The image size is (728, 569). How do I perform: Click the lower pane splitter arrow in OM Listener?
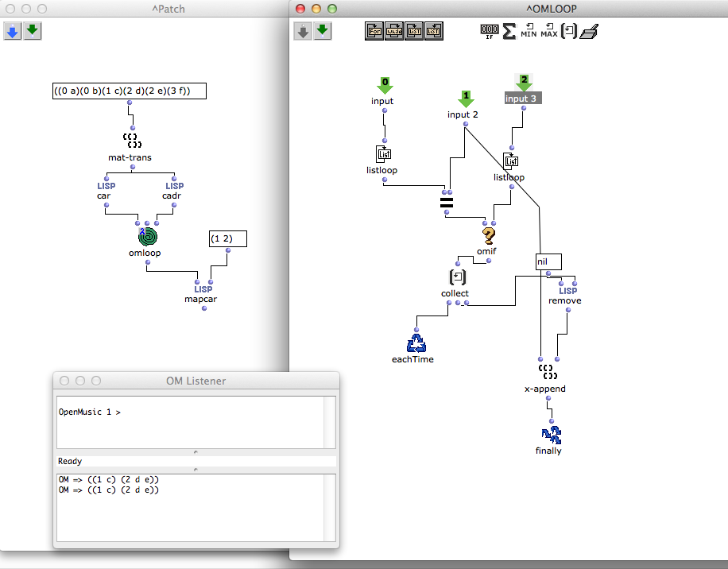coord(196,470)
